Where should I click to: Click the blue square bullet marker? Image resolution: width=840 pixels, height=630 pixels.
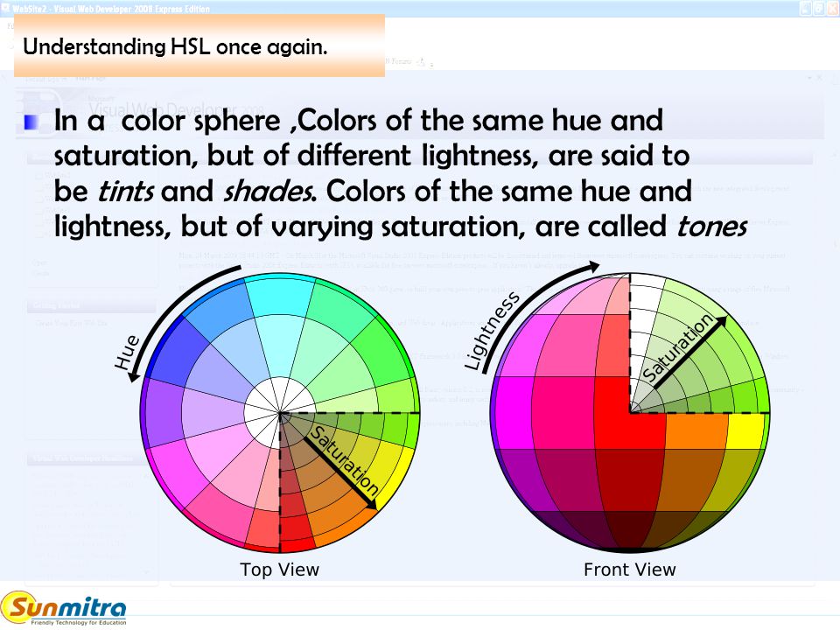tap(31, 122)
